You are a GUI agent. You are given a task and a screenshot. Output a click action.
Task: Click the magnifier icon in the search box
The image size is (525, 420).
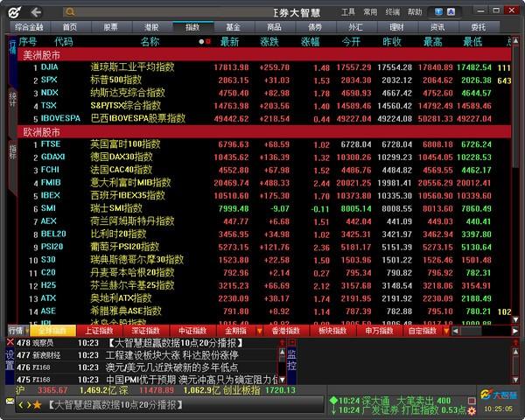coord(70,12)
